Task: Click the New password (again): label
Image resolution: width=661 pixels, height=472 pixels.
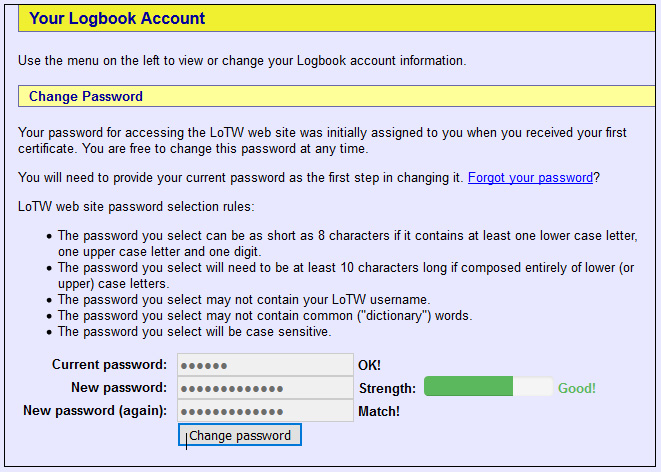Action: tap(94, 411)
